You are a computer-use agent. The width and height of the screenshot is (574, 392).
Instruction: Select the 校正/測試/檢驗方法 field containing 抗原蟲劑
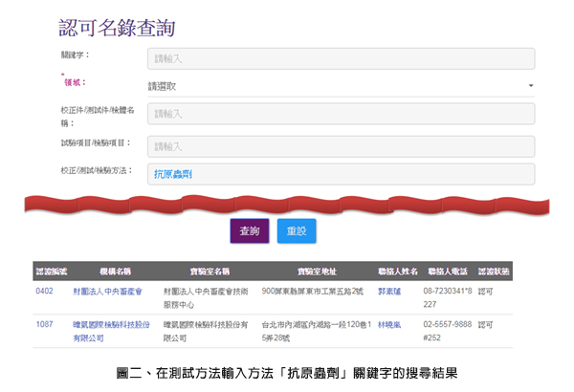pos(341,174)
